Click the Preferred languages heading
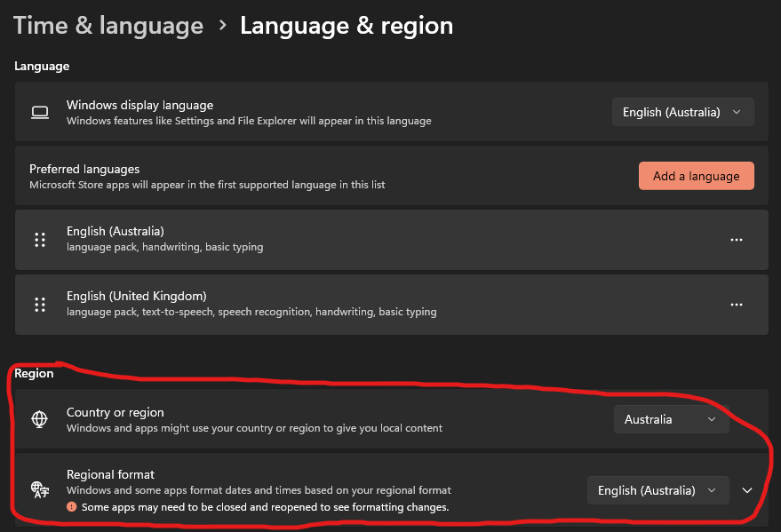 coord(84,169)
